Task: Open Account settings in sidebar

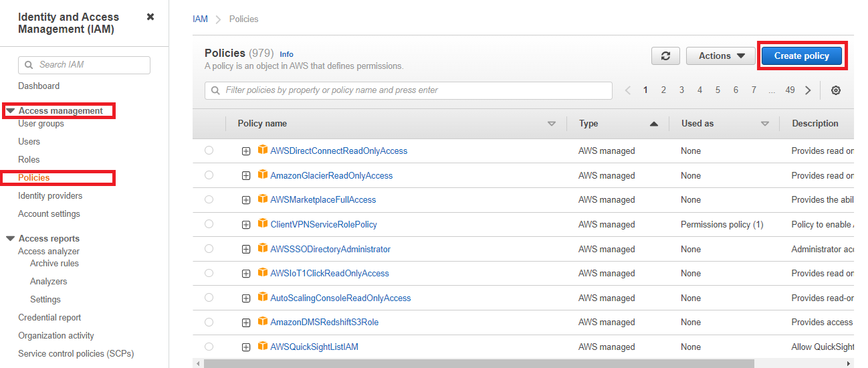Action: pos(49,213)
